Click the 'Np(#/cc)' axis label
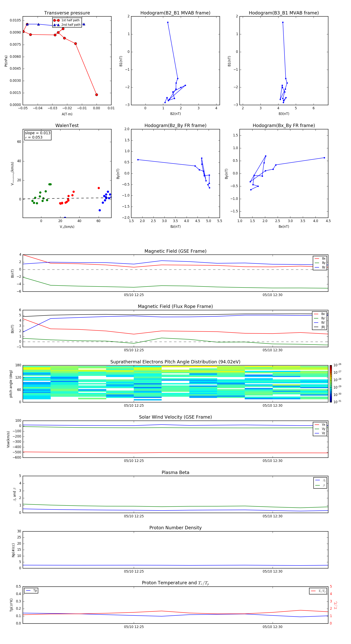The width and height of the screenshot is (351, 644). (x=13, y=550)
